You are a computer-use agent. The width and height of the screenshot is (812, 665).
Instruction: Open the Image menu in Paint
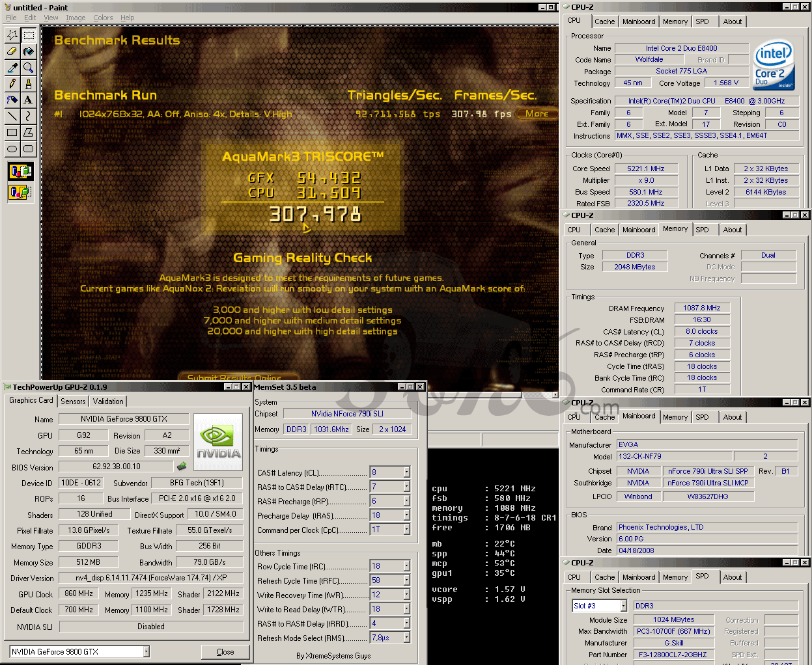[76, 18]
